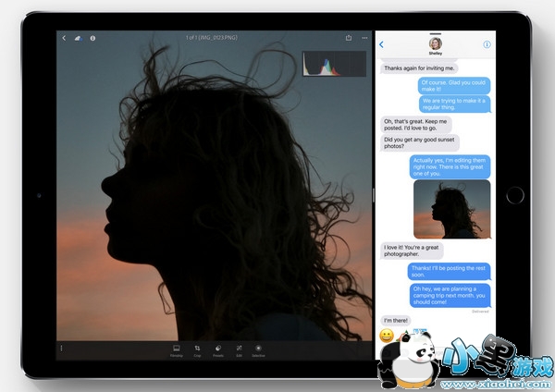Image resolution: width=555 pixels, height=392 pixels.
Task: Tap message "I'm there!"
Action: [395, 321]
